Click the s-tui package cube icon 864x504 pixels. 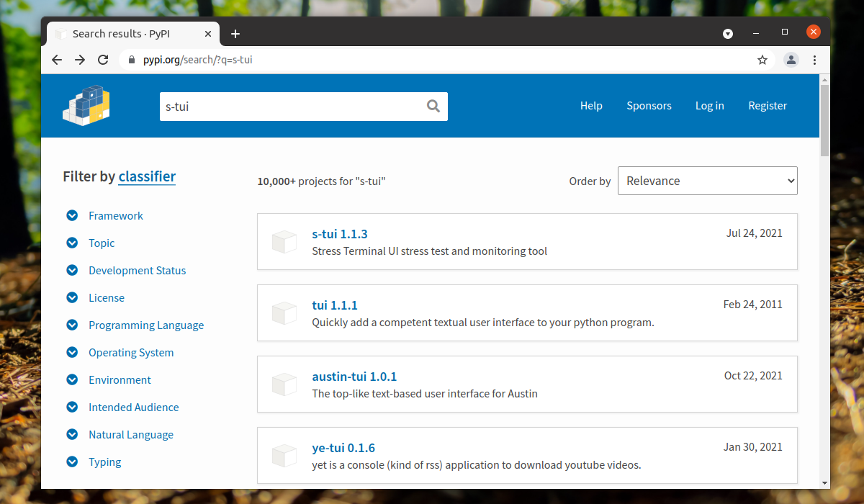tap(284, 242)
